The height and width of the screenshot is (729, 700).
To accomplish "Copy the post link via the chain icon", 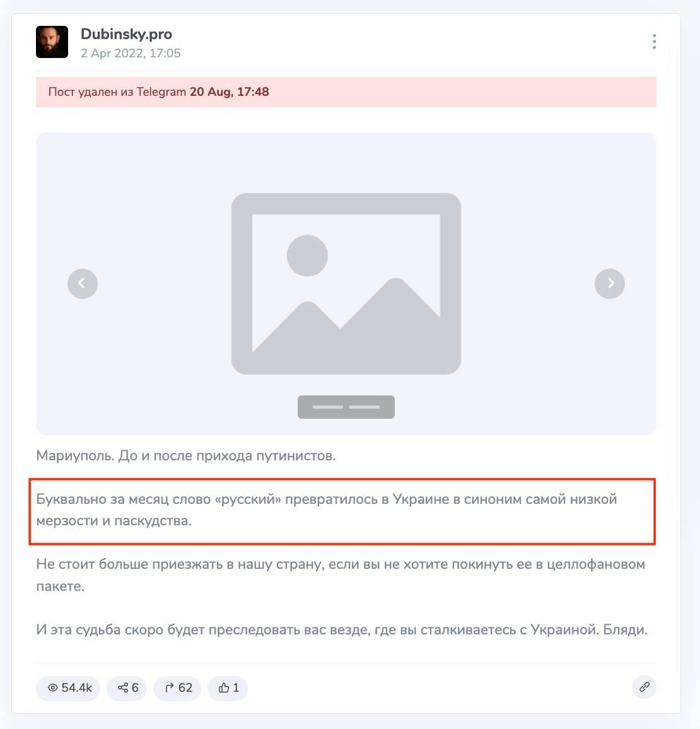I will (645, 687).
